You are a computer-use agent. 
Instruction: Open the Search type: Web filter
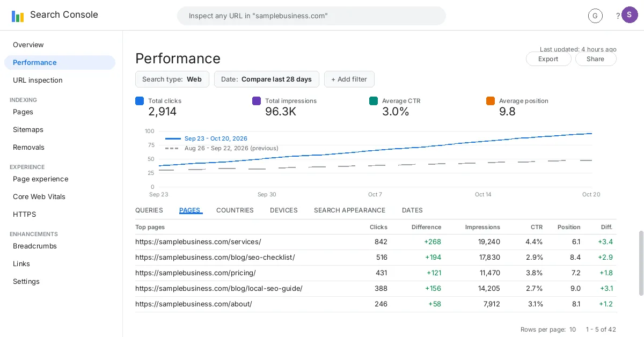point(172,79)
